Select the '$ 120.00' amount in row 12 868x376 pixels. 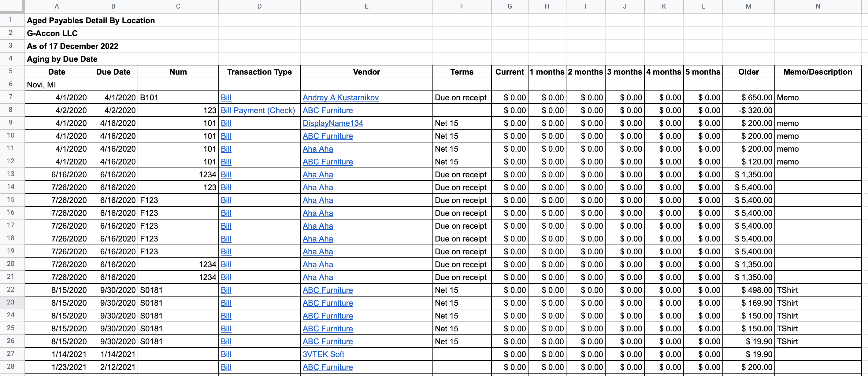coord(748,161)
